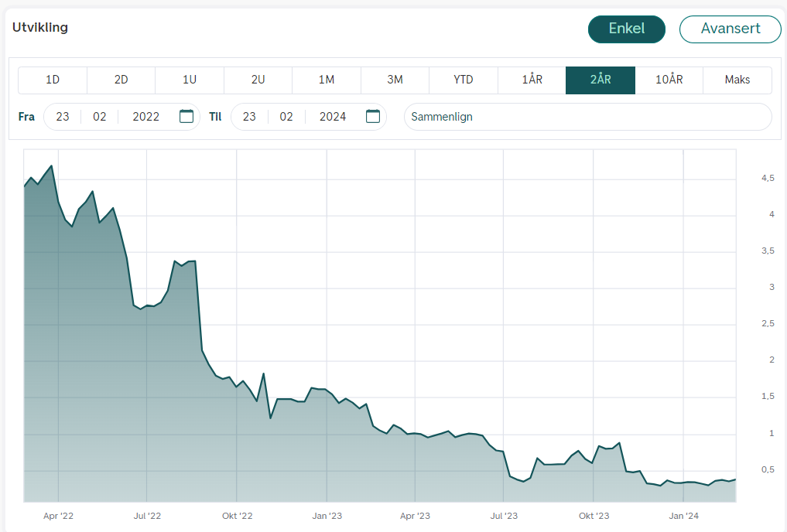The image size is (787, 532).
Task: Choose the 2U period tab
Action: 258,80
